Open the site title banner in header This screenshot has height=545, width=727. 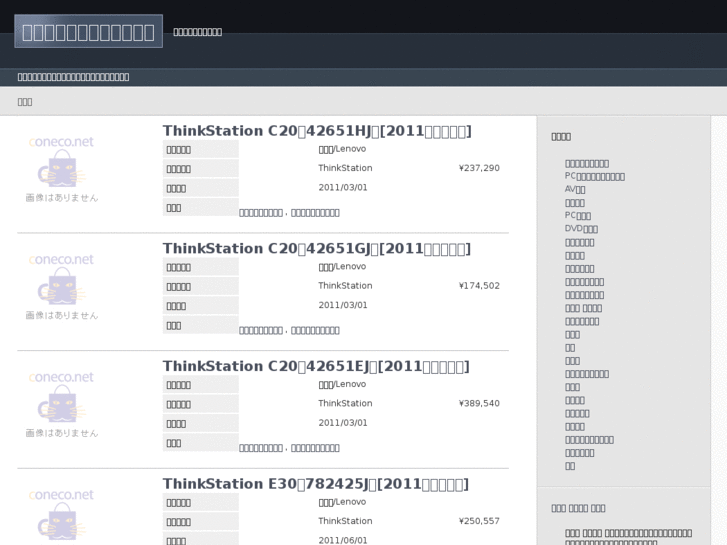tap(88, 32)
